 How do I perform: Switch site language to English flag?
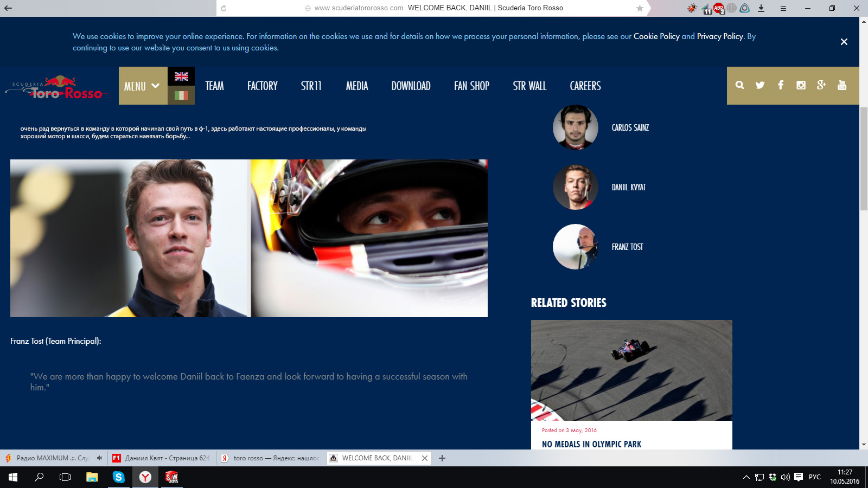pos(181,76)
